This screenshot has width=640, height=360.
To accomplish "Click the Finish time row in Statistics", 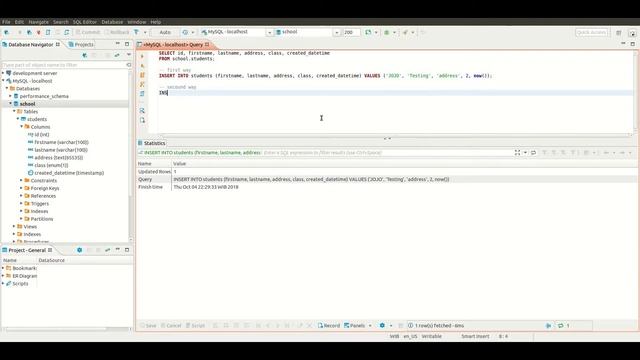I will pyautogui.click(x=387, y=187).
